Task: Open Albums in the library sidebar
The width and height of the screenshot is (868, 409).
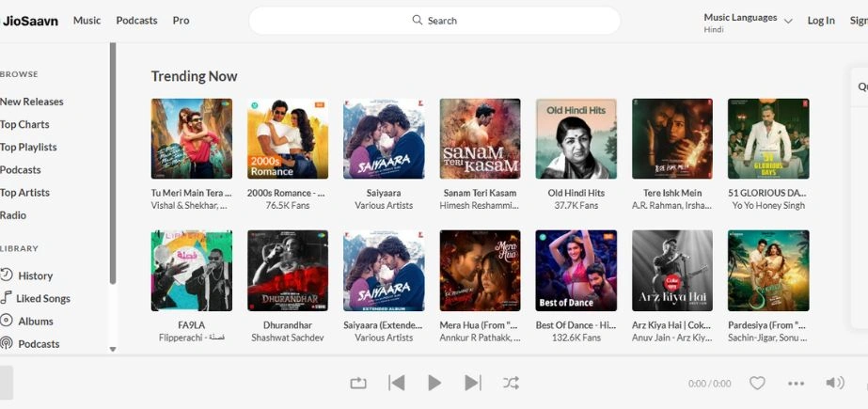Action: coord(36,321)
